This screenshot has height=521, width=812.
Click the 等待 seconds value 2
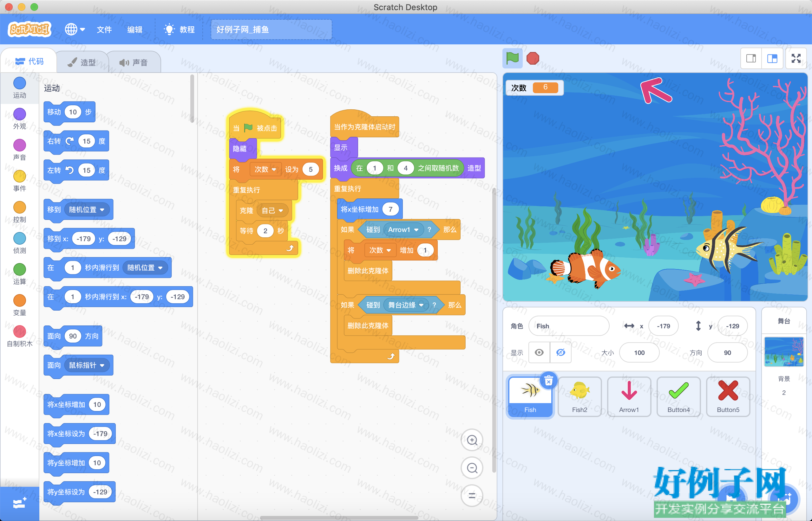point(265,231)
